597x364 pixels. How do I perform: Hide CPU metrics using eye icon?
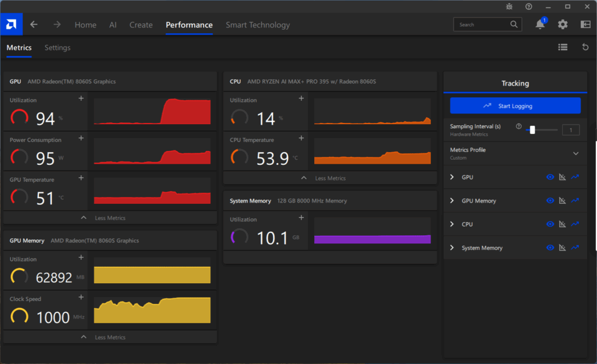[550, 224]
